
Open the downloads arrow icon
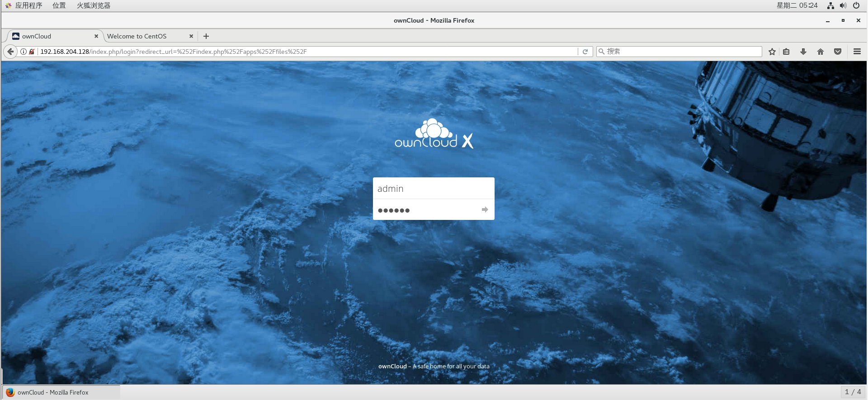(x=803, y=52)
